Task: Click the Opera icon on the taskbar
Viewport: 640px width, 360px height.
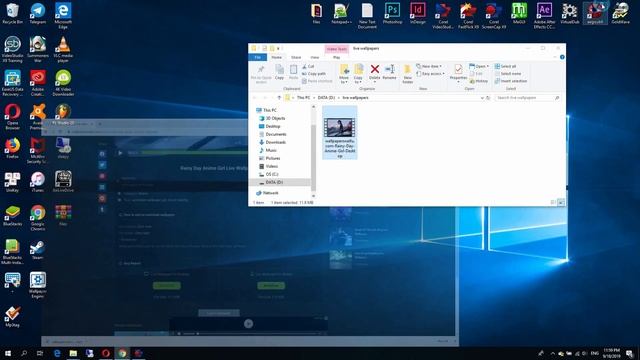Action: 106,353
